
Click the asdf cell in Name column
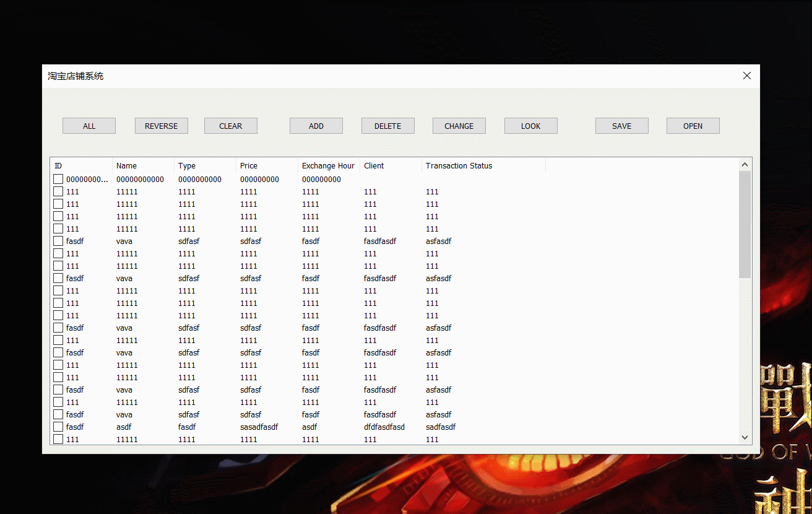click(124, 427)
